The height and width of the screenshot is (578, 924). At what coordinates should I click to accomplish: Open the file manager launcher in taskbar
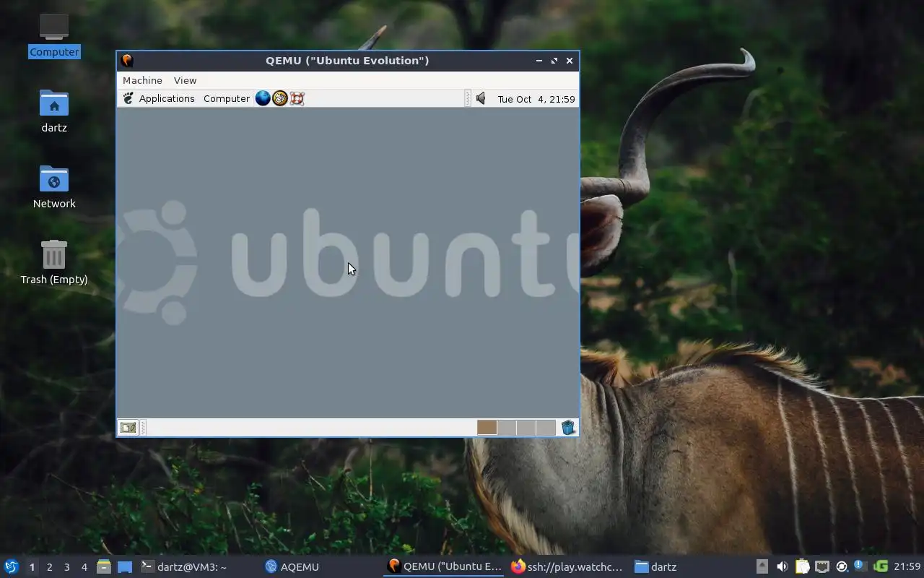pos(104,566)
